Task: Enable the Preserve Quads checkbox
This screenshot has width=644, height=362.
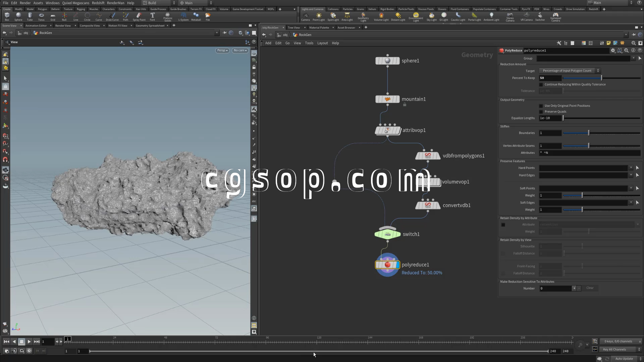Action: click(x=541, y=112)
